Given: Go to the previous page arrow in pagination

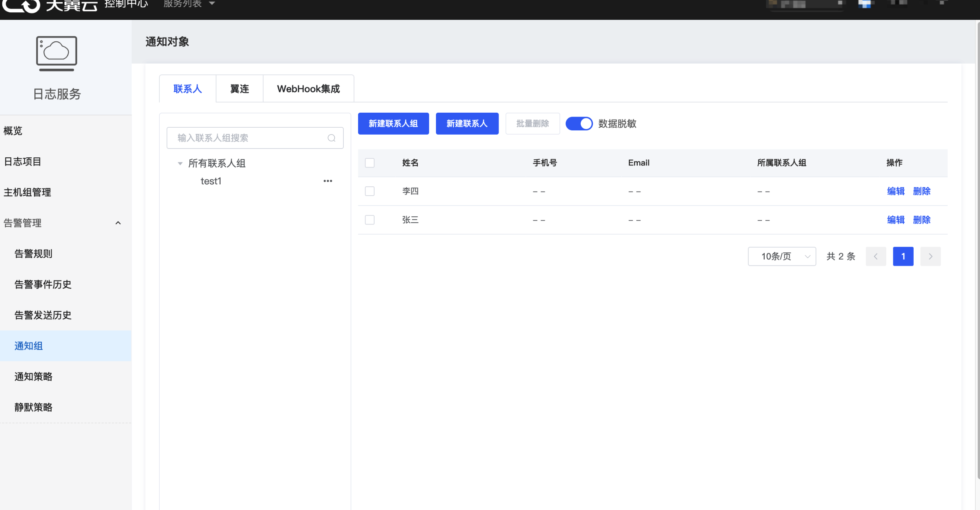Looking at the screenshot, I should [x=875, y=257].
